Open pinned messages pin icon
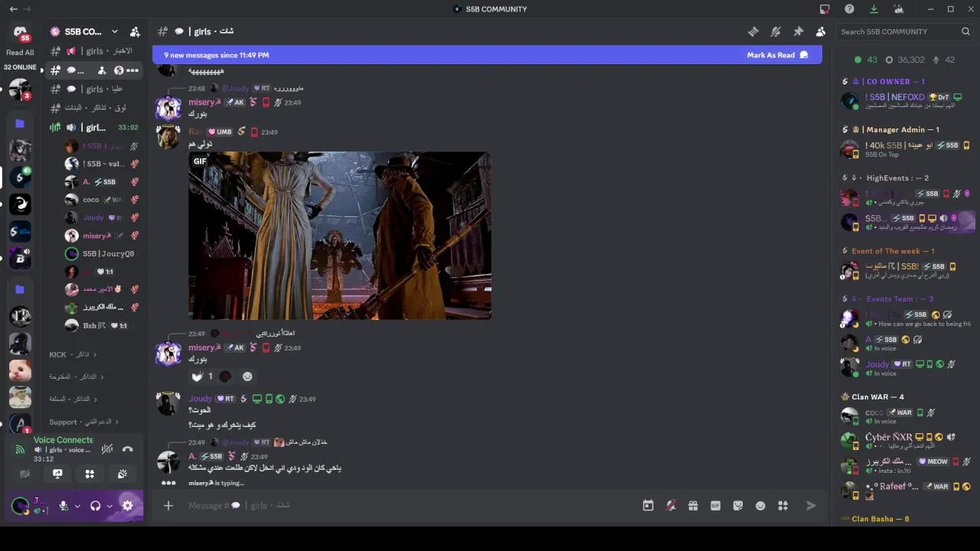This screenshot has width=980, height=551. tap(798, 31)
